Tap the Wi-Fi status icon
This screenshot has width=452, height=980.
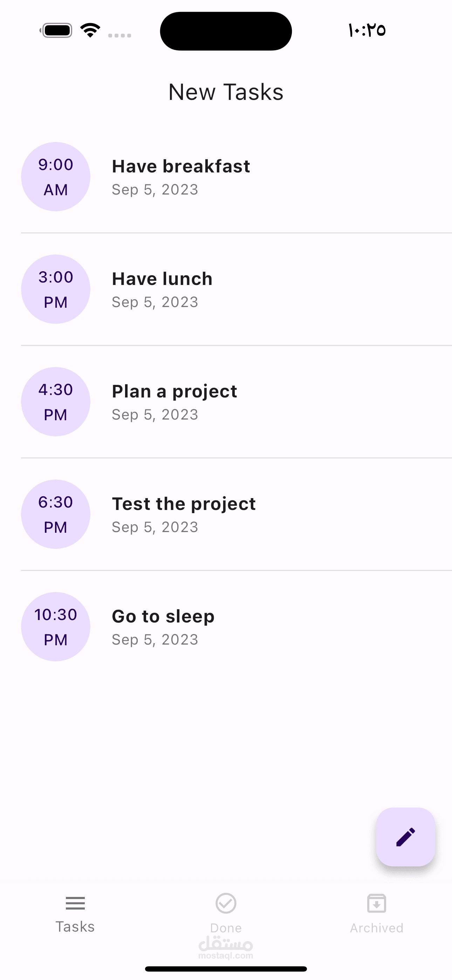(90, 30)
